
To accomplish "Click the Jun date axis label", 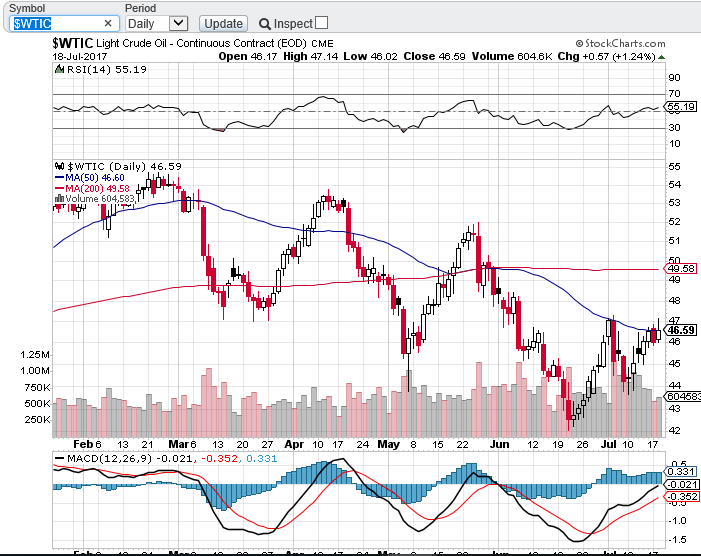I will [x=499, y=444].
